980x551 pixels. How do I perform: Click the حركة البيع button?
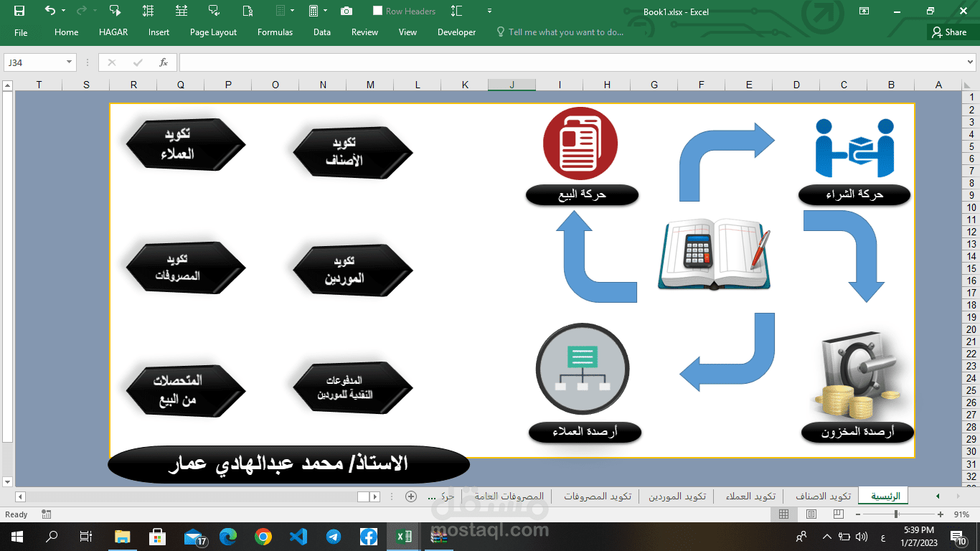point(582,194)
